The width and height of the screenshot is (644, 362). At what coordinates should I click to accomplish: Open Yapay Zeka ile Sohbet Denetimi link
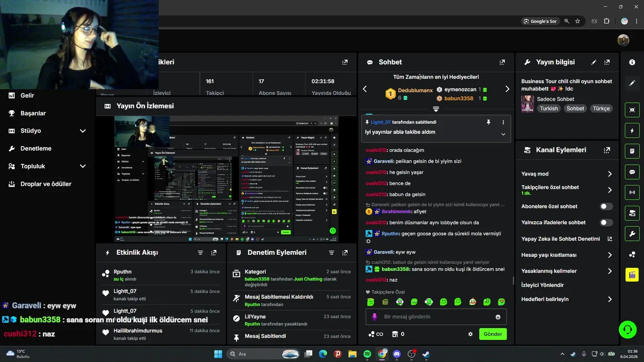[567, 239]
